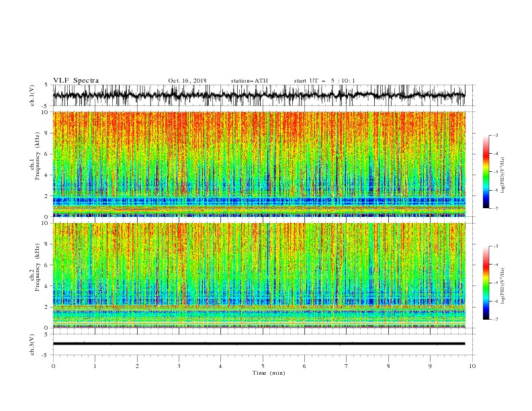Click the time axis tick label "1"
532x411 pixels.
[x=95, y=366]
